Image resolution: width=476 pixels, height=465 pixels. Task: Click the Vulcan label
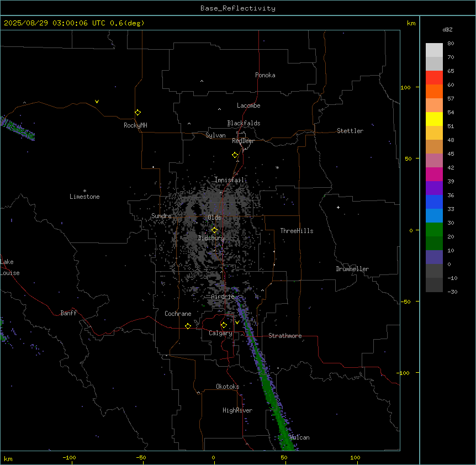point(300,437)
